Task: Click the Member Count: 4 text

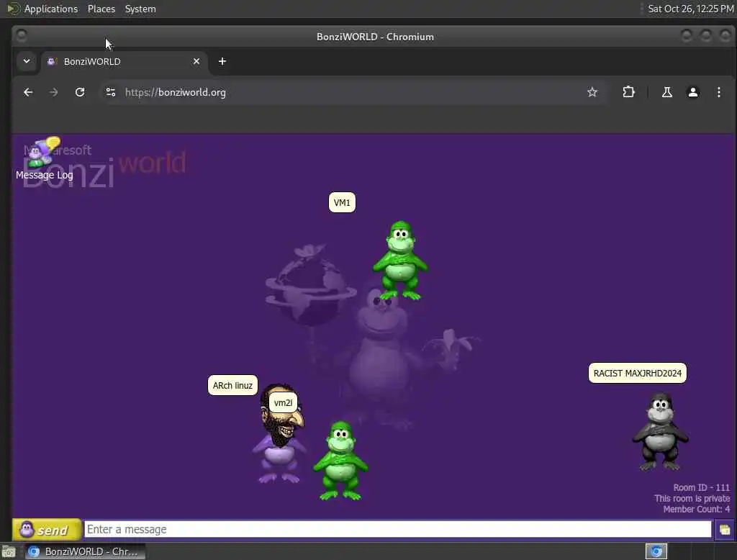Action: coord(697,509)
